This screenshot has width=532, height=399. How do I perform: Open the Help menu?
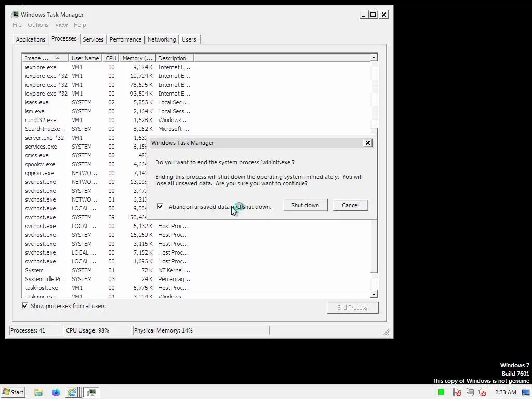point(79,25)
